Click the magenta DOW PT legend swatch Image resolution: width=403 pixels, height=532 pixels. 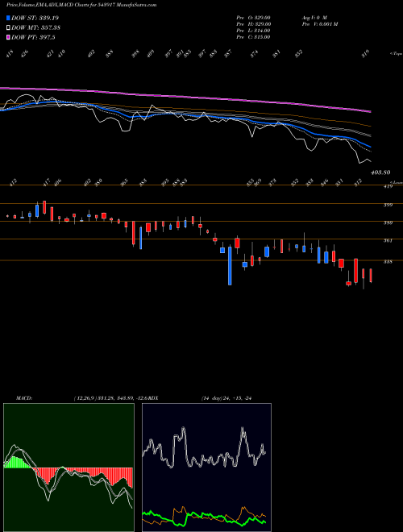8,37
